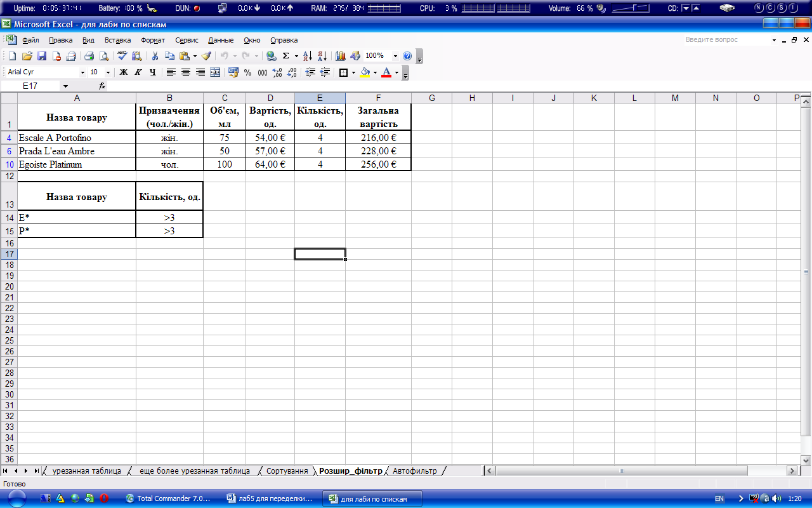Image resolution: width=812 pixels, height=508 pixels.
Task: Open Print Preview from the toolbar
Action: tap(104, 56)
